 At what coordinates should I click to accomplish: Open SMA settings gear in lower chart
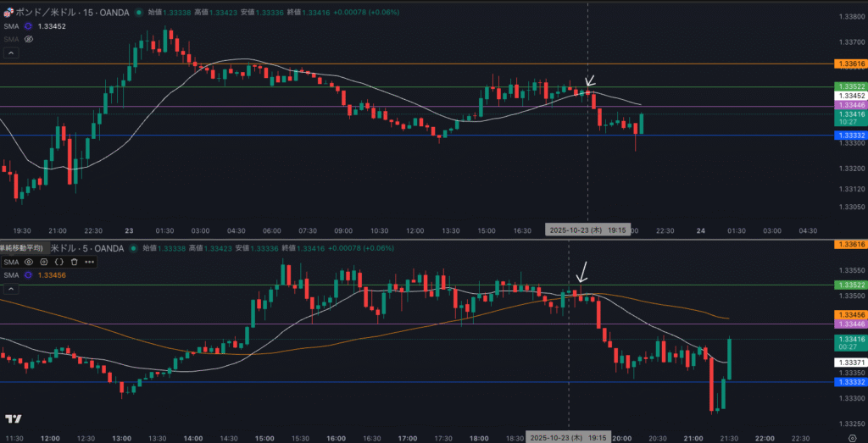coord(43,262)
